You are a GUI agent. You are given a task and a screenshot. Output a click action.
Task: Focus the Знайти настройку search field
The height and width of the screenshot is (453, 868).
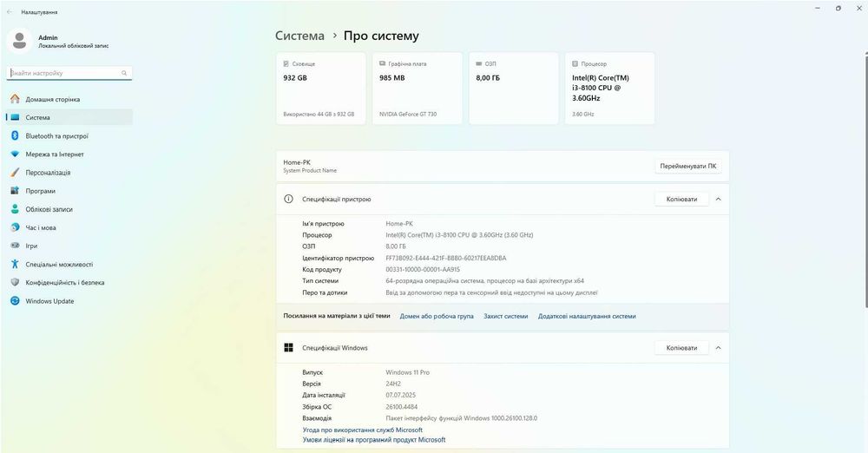69,73
